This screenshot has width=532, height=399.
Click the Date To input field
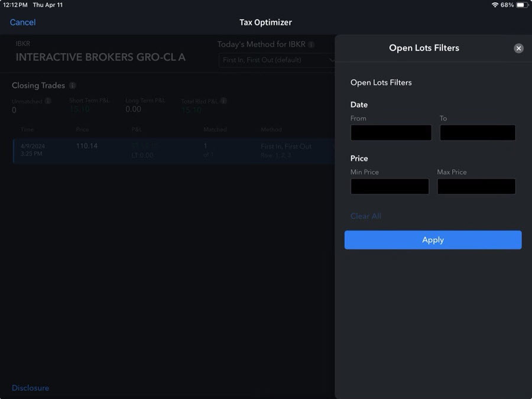point(478,132)
